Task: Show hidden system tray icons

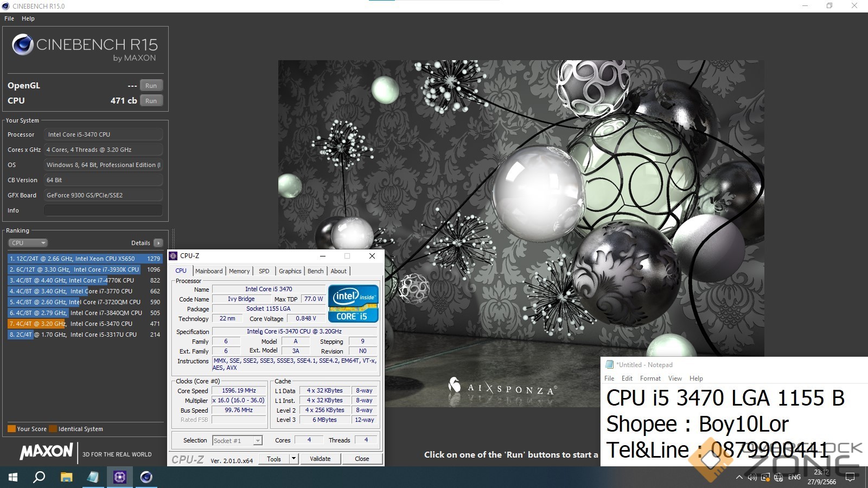Action: pos(739,477)
